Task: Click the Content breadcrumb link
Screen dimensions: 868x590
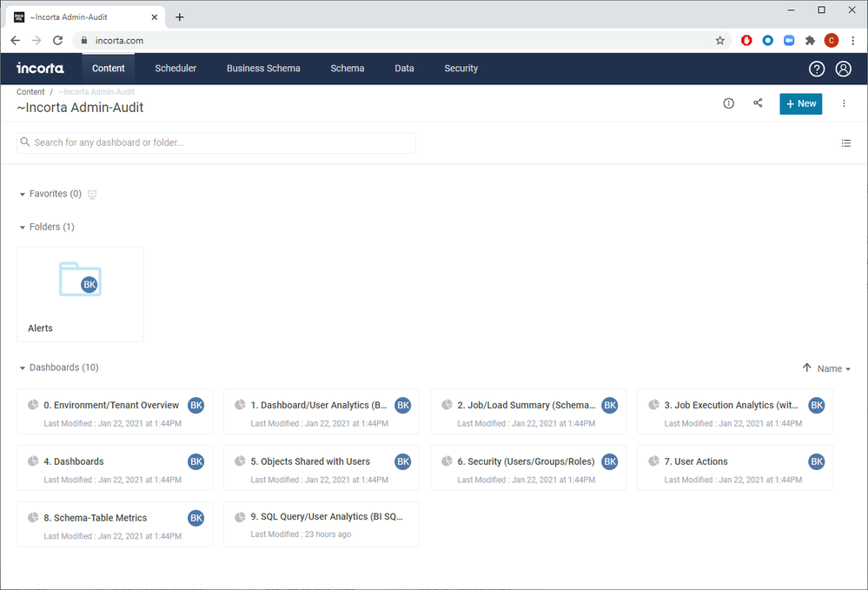Action: 30,91
